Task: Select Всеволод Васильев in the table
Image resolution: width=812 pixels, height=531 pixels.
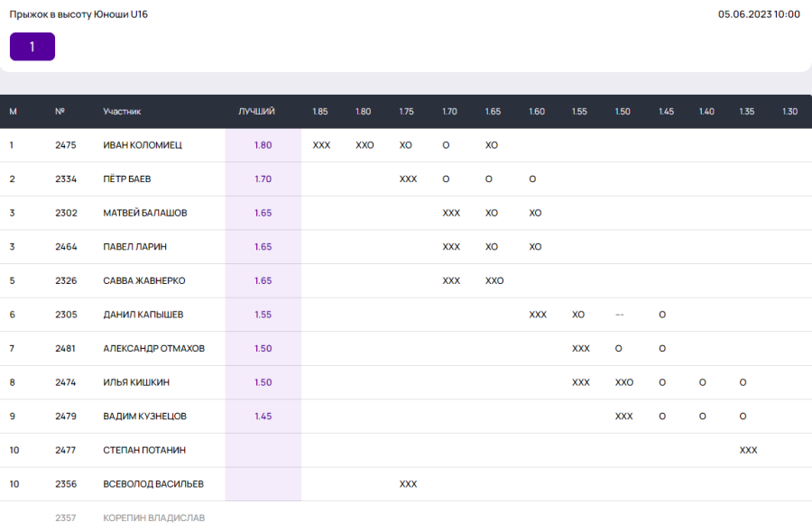Action: tap(153, 484)
